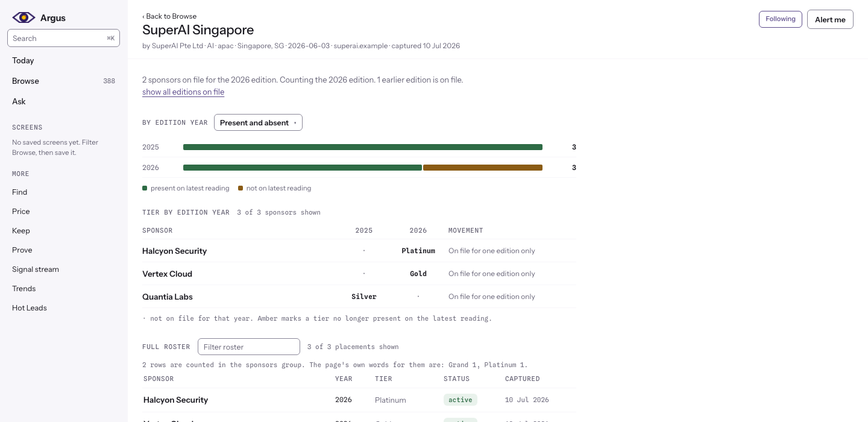Click the 2025 green edition bar
868x422 pixels.
(x=363, y=147)
